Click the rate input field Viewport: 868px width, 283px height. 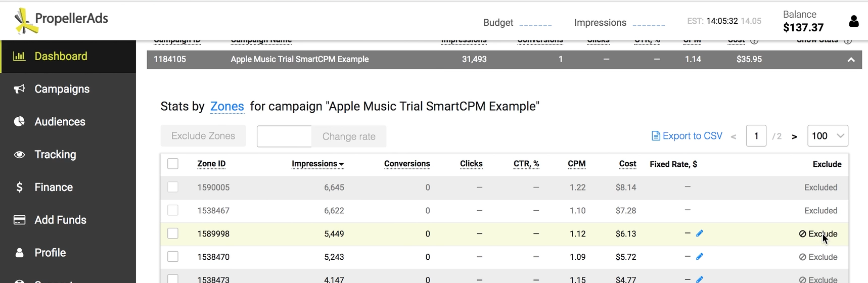tap(284, 136)
